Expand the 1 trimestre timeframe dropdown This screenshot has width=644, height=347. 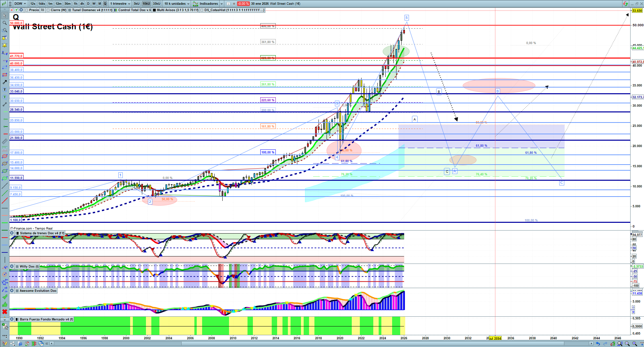coord(120,4)
